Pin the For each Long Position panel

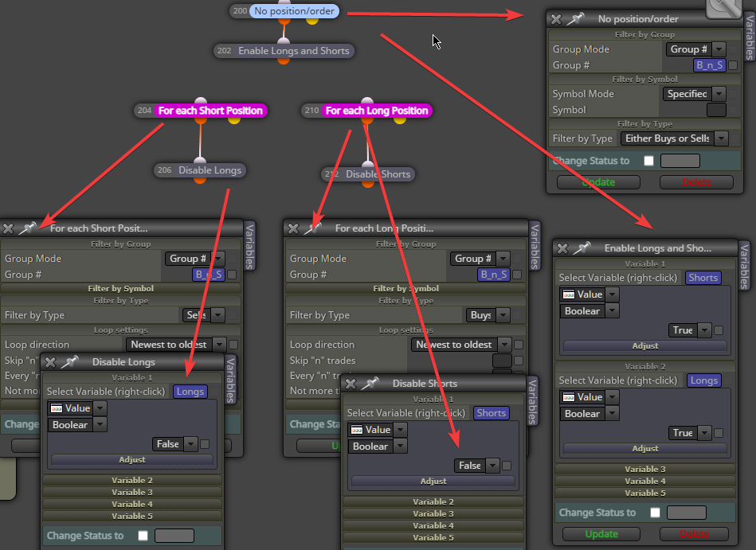(312, 228)
